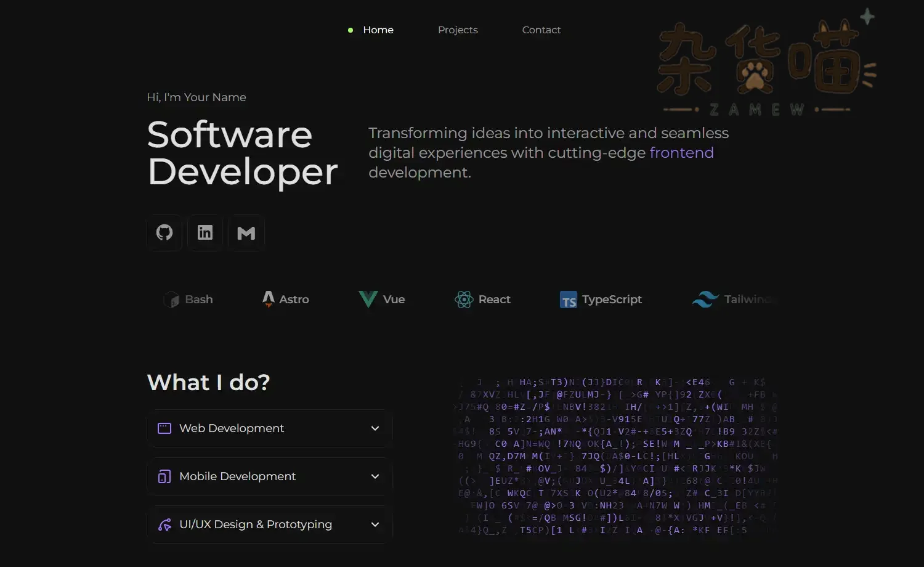Click the 'Astro' label text

(x=294, y=299)
